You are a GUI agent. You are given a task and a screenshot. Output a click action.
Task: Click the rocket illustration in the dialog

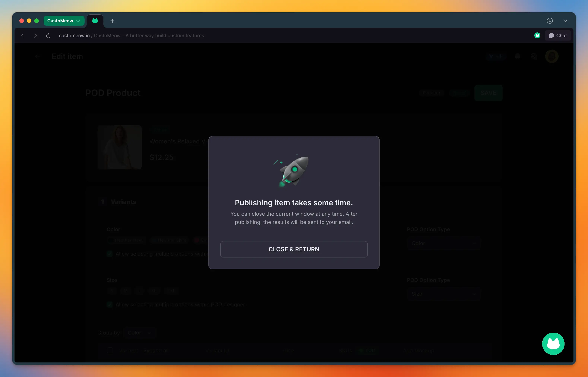click(291, 171)
